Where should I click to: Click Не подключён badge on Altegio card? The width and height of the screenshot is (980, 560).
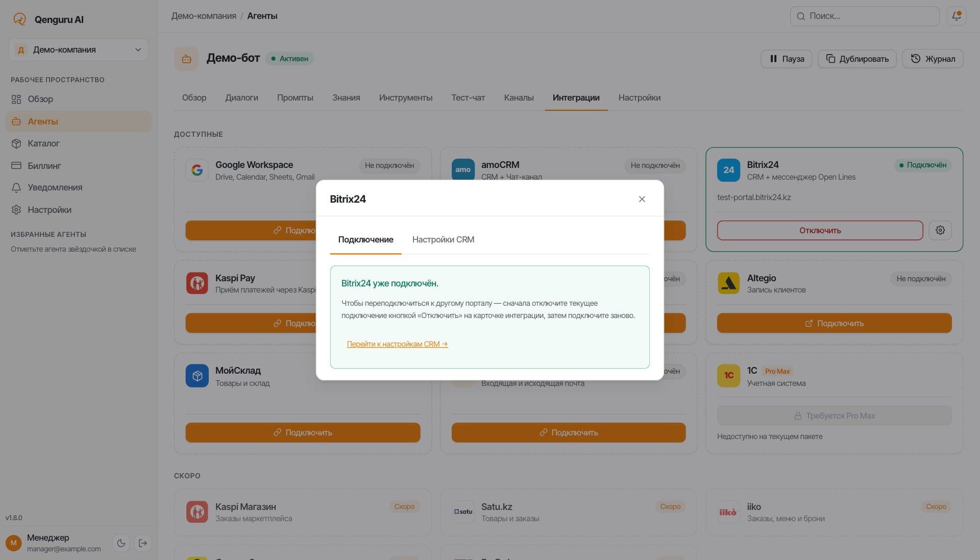pyautogui.click(x=921, y=279)
